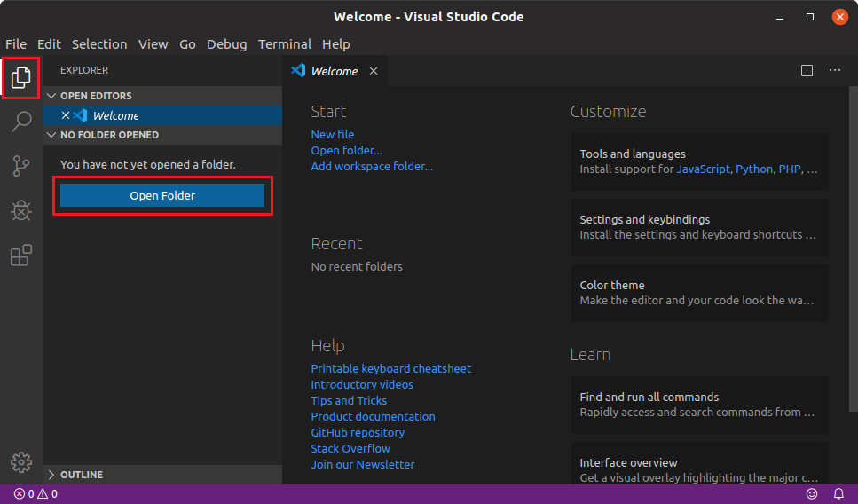Image resolution: width=858 pixels, height=504 pixels.
Task: Close the Welcome tab
Action: click(374, 71)
